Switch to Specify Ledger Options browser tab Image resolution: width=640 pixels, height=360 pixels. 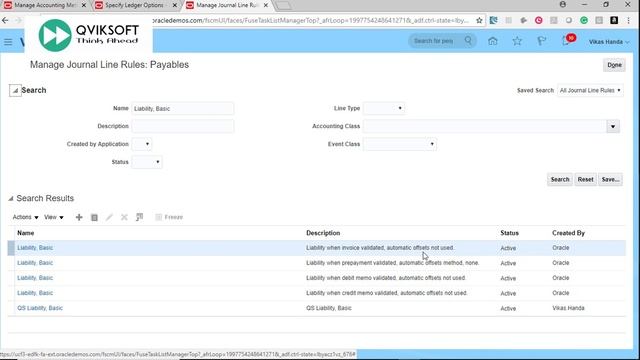pos(135,5)
